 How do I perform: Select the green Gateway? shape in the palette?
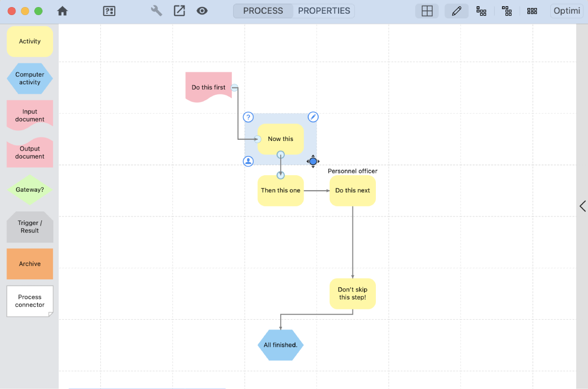coord(30,190)
